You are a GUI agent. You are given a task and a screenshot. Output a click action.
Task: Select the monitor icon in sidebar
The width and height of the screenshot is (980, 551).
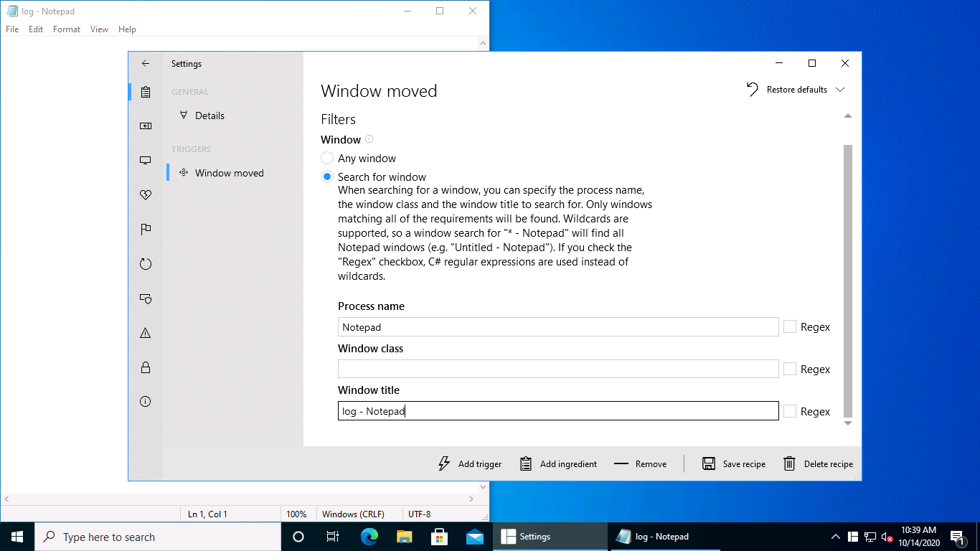click(146, 161)
